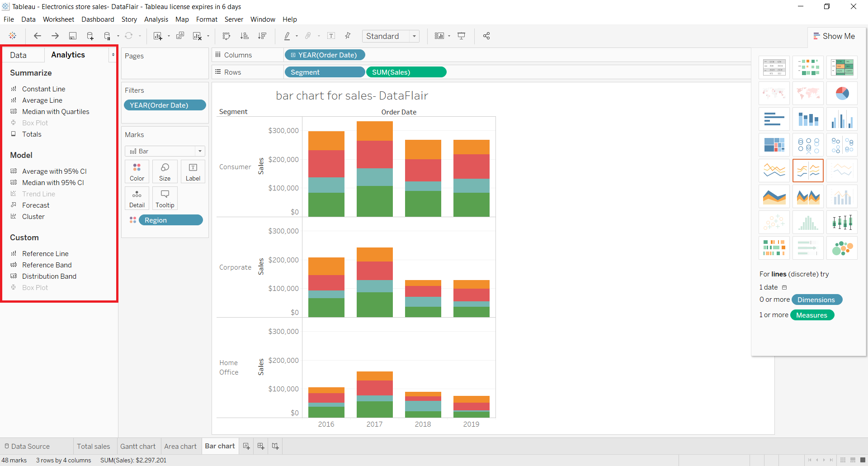Toggle the Show Me panel
868x466 pixels.
click(834, 36)
